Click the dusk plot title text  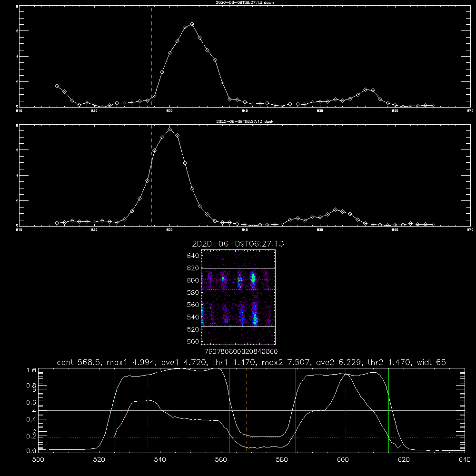(x=245, y=121)
